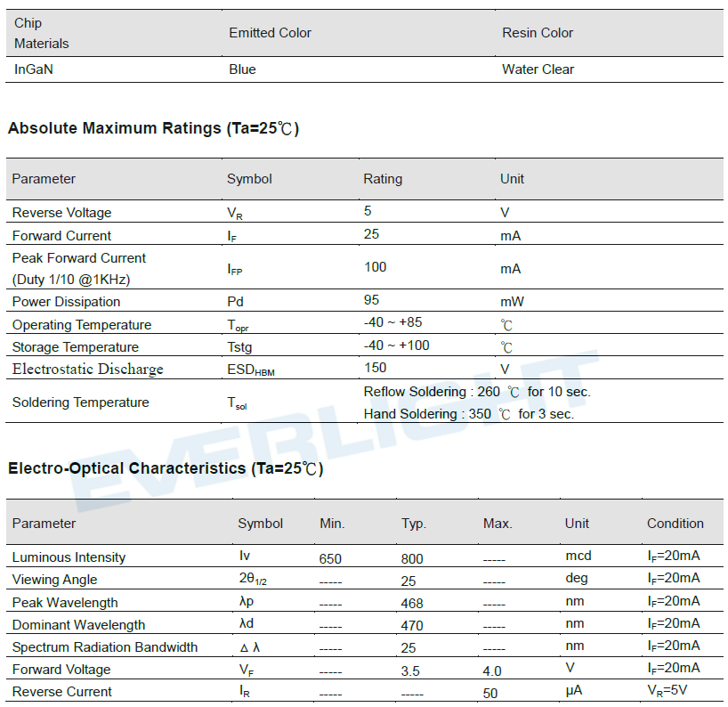The height and width of the screenshot is (707, 728).
Task: Click the 'μA' unit cell
Action: click(573, 691)
